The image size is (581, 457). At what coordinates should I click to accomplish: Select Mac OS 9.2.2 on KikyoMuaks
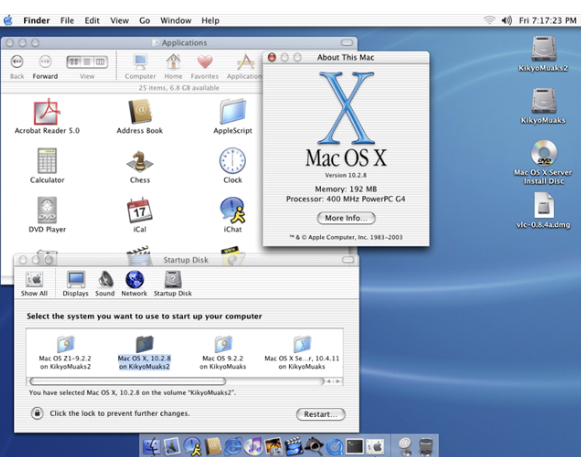point(223,352)
